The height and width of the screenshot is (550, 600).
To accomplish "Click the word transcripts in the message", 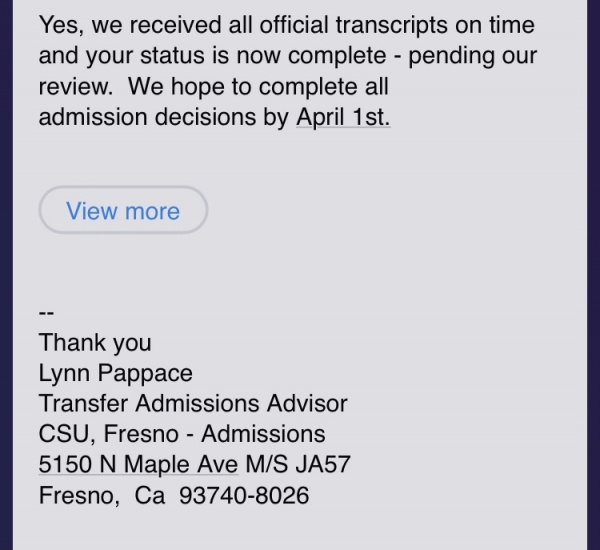I will tap(391, 25).
